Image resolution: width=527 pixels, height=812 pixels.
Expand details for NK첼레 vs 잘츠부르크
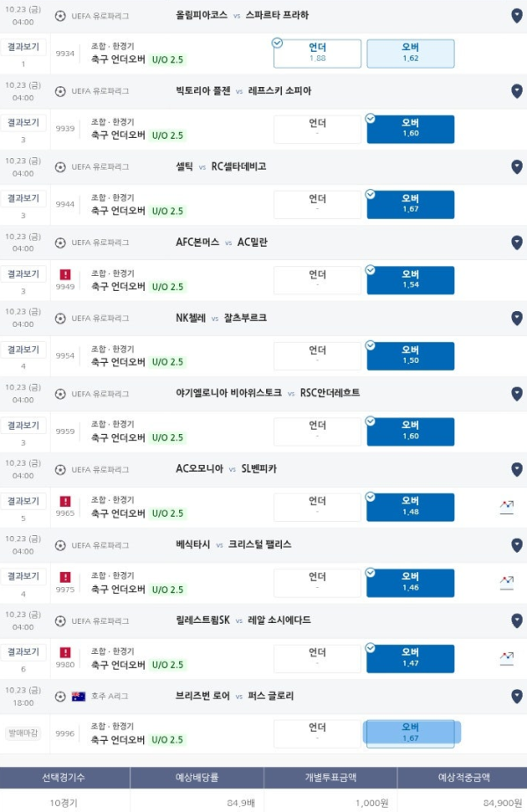click(x=516, y=318)
